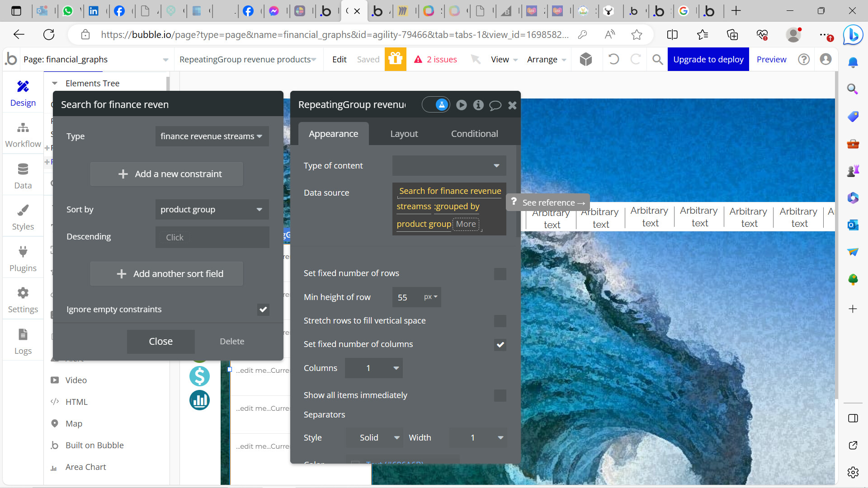The height and width of the screenshot is (488, 868).
Task: Open the user account icon
Action: pos(826,59)
